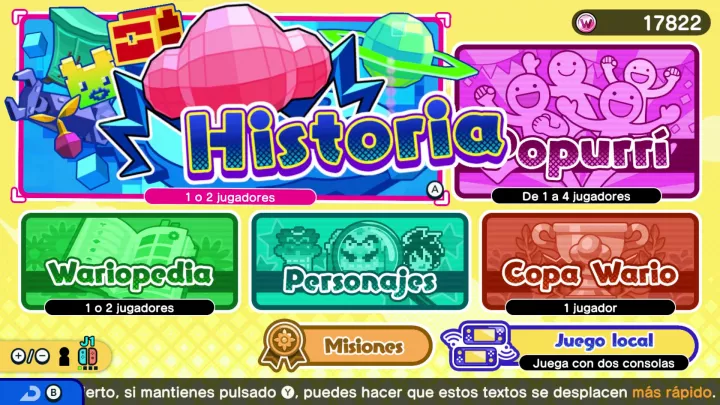
Task: Click the A button prompt on Historia
Action: coord(434,189)
